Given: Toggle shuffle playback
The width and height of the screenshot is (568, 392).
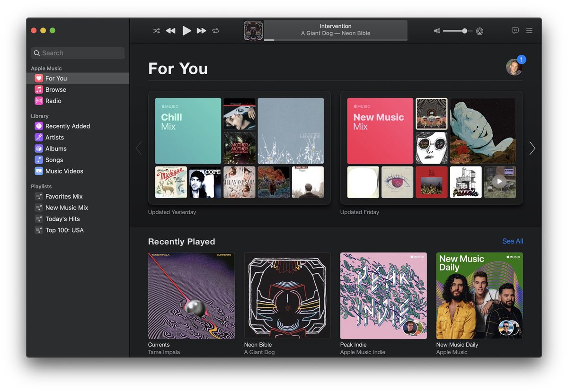Looking at the screenshot, I should (x=156, y=31).
